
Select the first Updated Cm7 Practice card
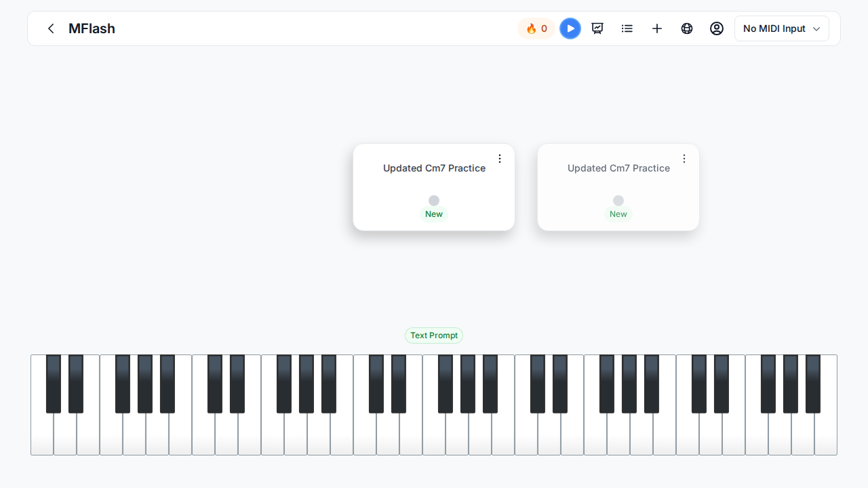tap(434, 187)
